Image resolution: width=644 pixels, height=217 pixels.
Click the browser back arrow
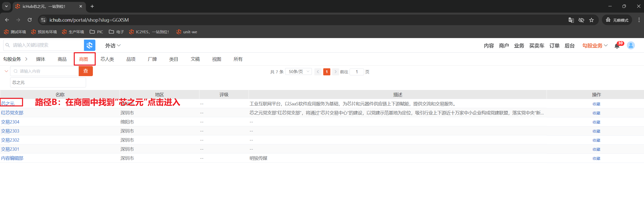coord(7,20)
